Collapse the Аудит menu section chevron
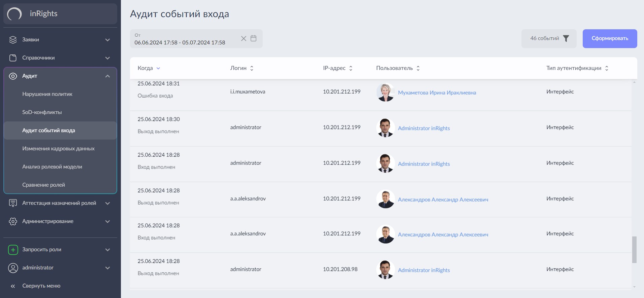The width and height of the screenshot is (644, 298). 108,76
